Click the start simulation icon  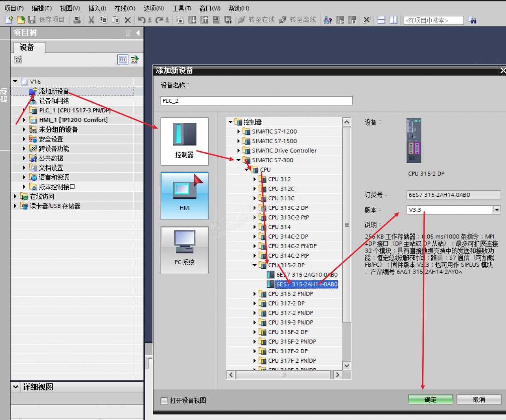click(x=216, y=19)
